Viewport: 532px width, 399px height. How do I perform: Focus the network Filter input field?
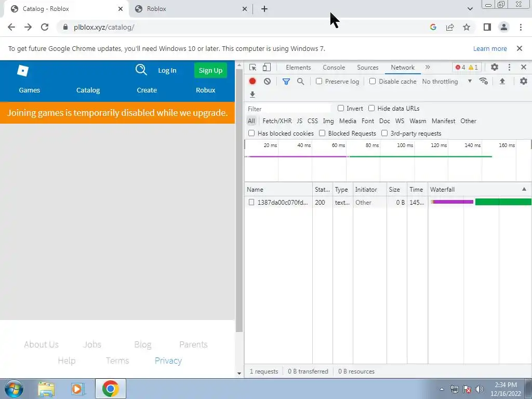(x=288, y=109)
